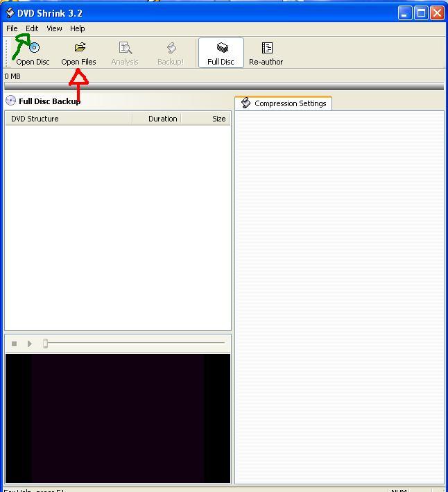Image resolution: width=448 pixels, height=492 pixels.
Task: Open the Help menu
Action: click(x=78, y=28)
